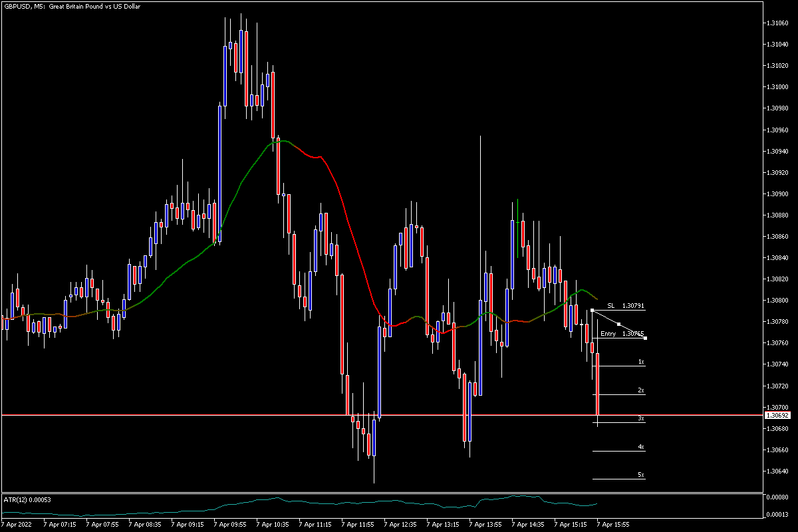Select the green vertical arrow marker line
The width and height of the screenshot is (798, 532).
pyautogui.click(x=517, y=227)
